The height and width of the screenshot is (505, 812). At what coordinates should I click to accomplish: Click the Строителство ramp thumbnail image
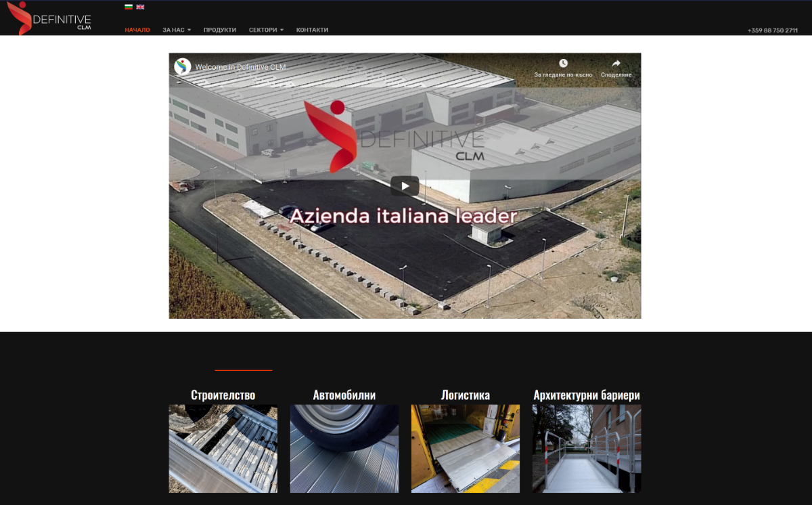223,449
